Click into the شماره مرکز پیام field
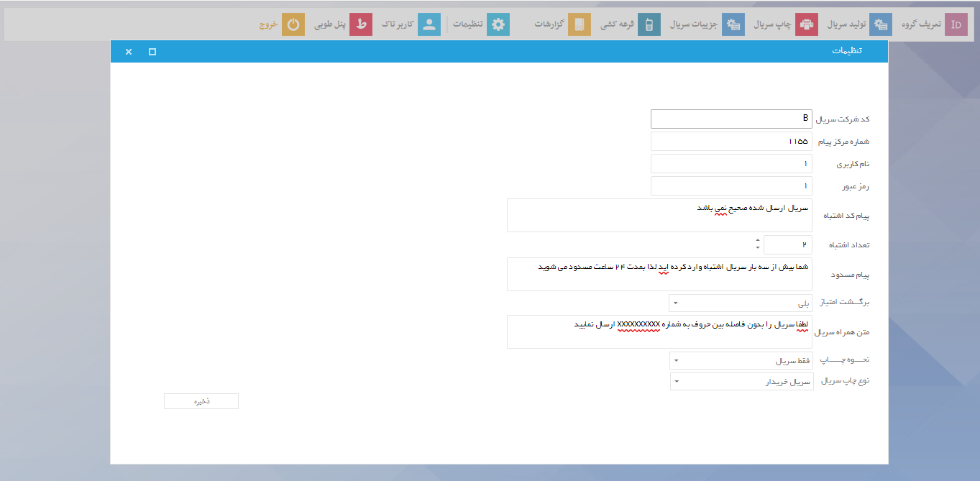This screenshot has height=481, width=980. [x=731, y=142]
